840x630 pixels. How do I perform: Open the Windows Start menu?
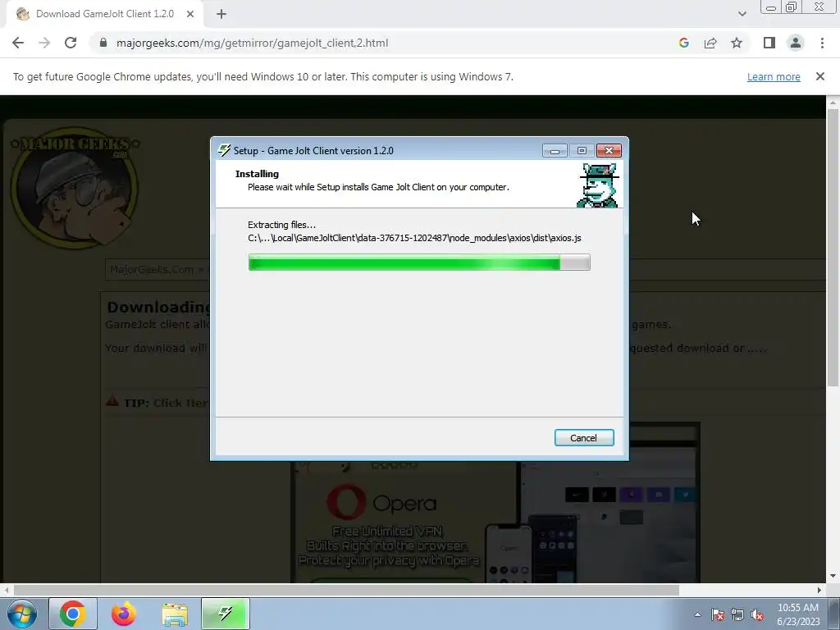coord(22,614)
